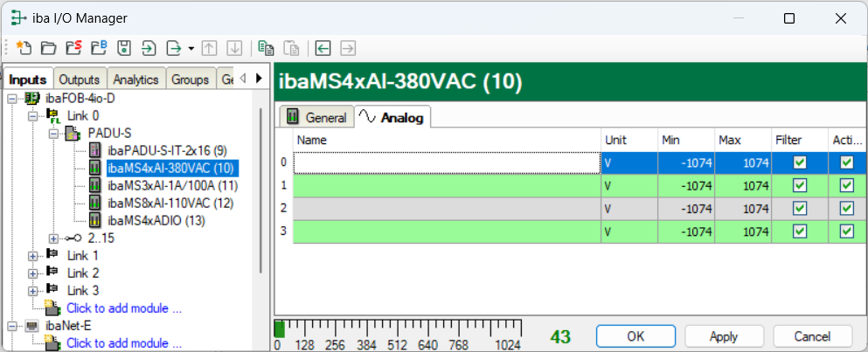Click the Import icon with arrow entering page
The height and width of the screenshot is (352, 868).
point(149,48)
